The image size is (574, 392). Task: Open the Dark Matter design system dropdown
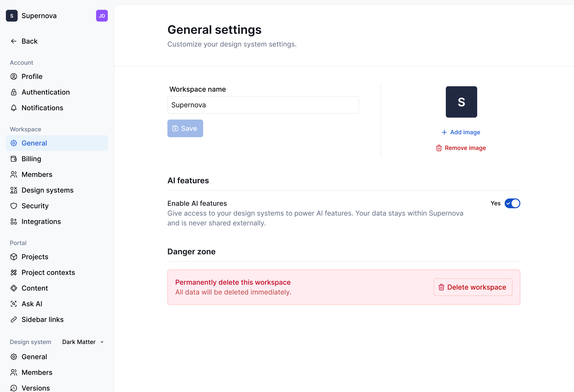[79, 342]
